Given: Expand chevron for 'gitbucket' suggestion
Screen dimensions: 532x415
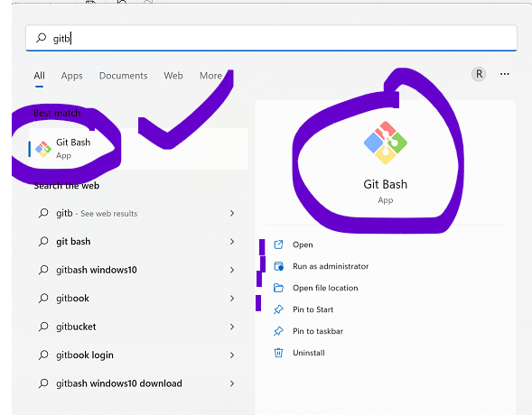Looking at the screenshot, I should [232, 327].
